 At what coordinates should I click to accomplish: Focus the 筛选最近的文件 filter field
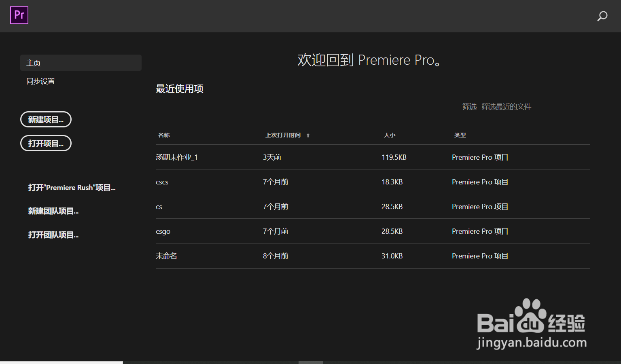click(x=533, y=107)
